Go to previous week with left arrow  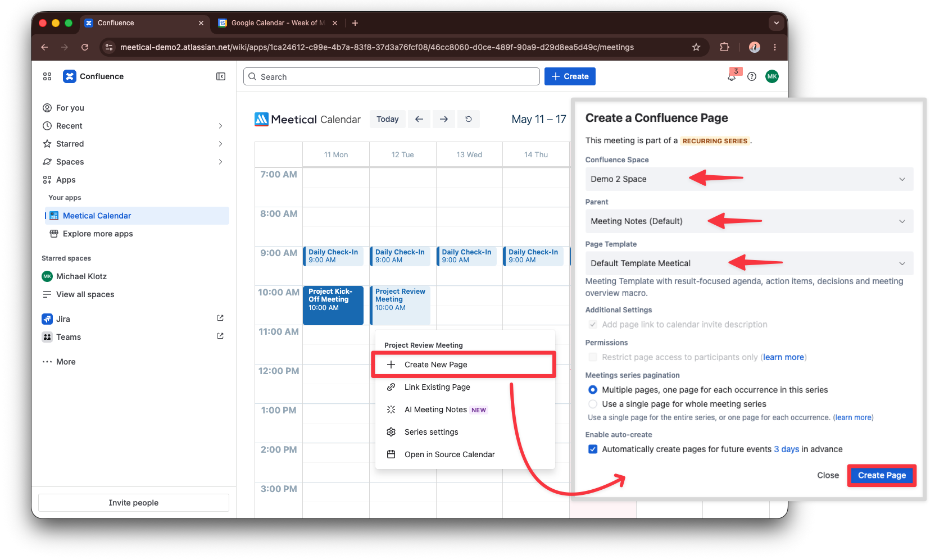pos(419,119)
